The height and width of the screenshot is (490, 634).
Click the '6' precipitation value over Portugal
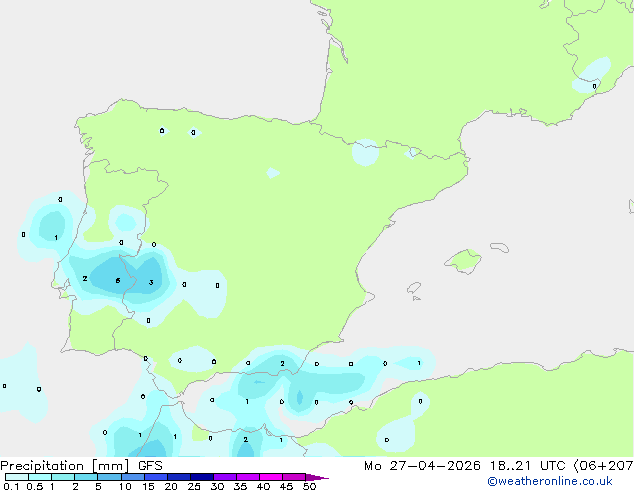click(x=118, y=280)
